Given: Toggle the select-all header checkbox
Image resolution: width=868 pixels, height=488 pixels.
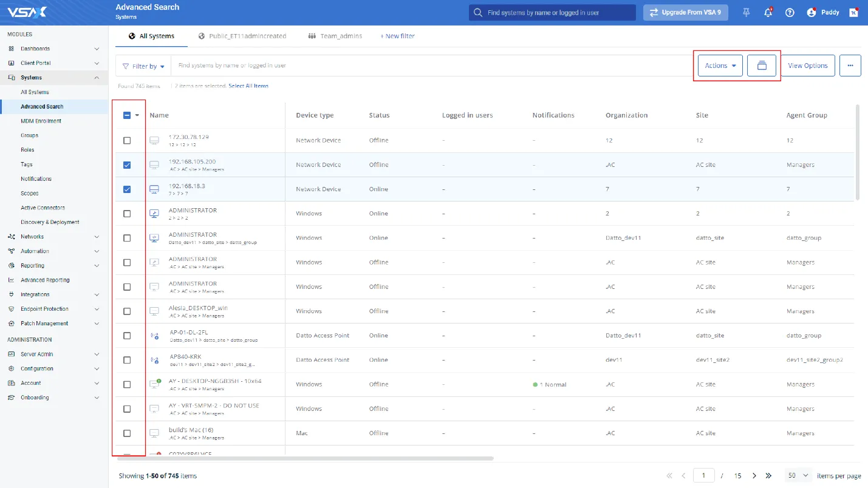Looking at the screenshot, I should tap(127, 115).
